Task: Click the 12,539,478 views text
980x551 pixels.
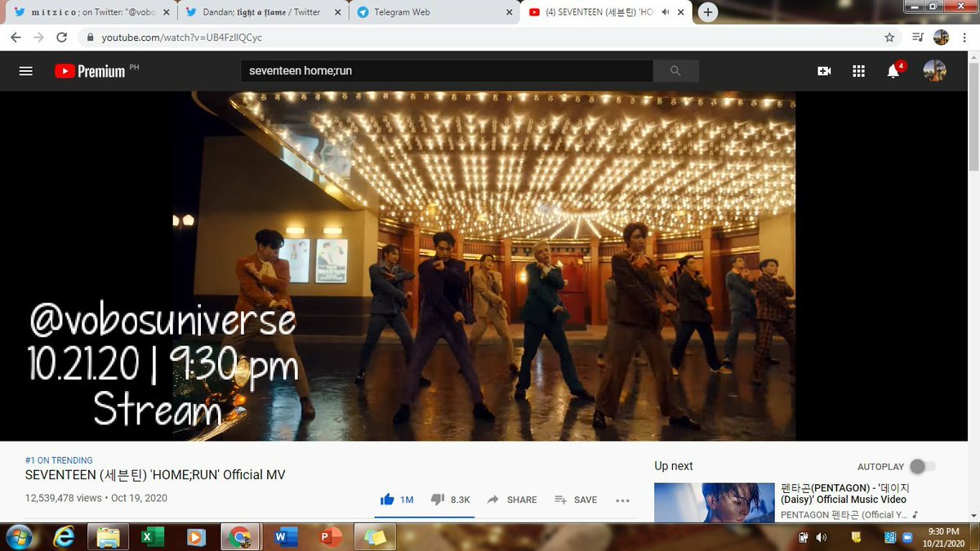Action: coord(64,498)
